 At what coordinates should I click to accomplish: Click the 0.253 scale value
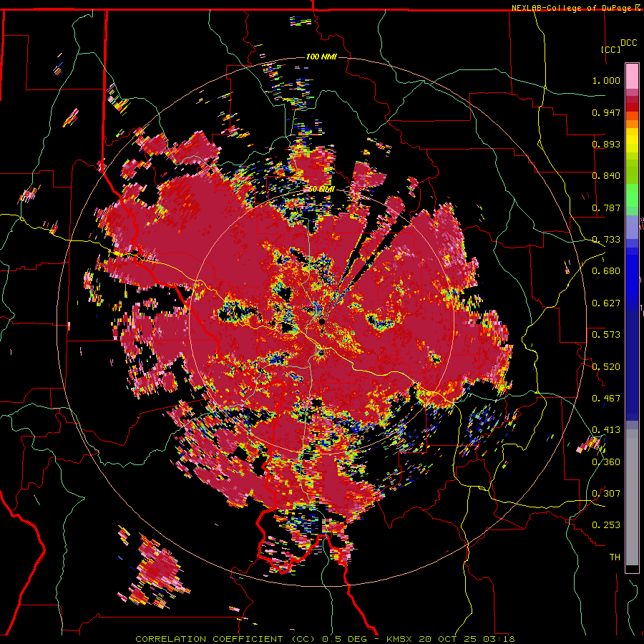[x=606, y=525]
